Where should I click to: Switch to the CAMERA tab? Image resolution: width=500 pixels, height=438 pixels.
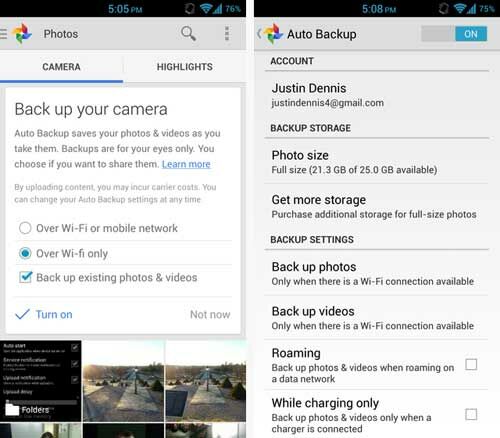tap(61, 67)
